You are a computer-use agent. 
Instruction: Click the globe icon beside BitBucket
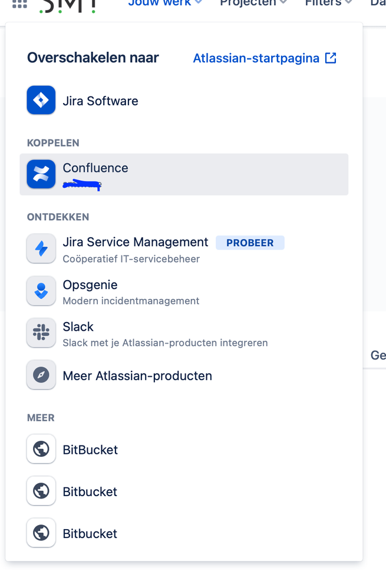[x=41, y=449]
